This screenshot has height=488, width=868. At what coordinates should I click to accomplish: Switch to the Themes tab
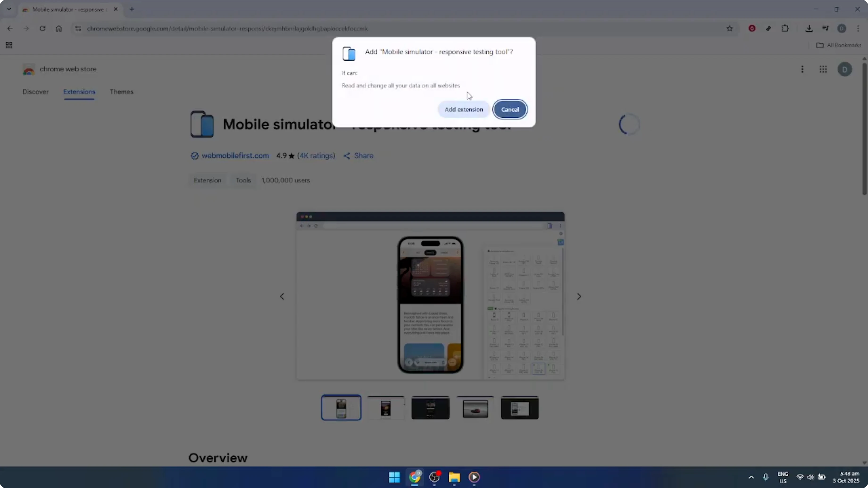point(121,92)
